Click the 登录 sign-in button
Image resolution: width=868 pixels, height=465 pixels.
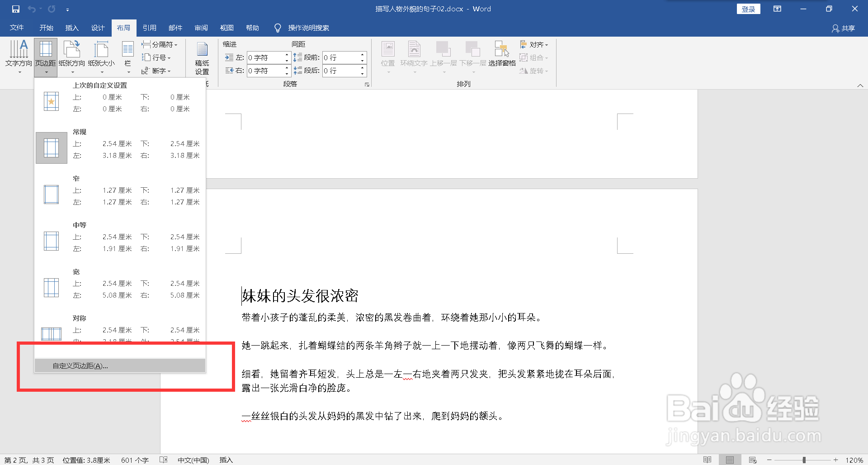(748, 9)
